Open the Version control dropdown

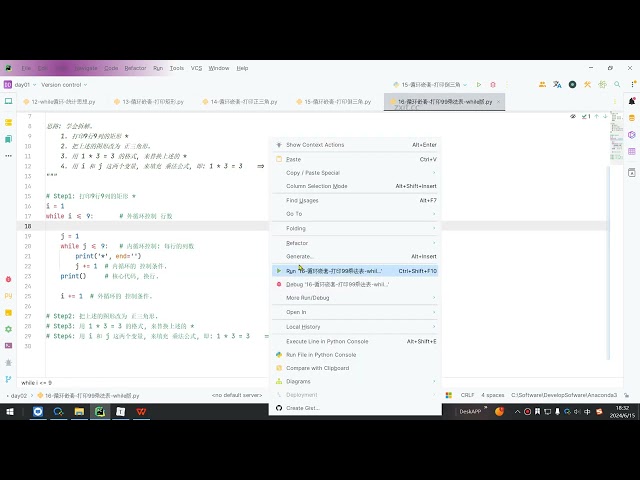[64, 84]
